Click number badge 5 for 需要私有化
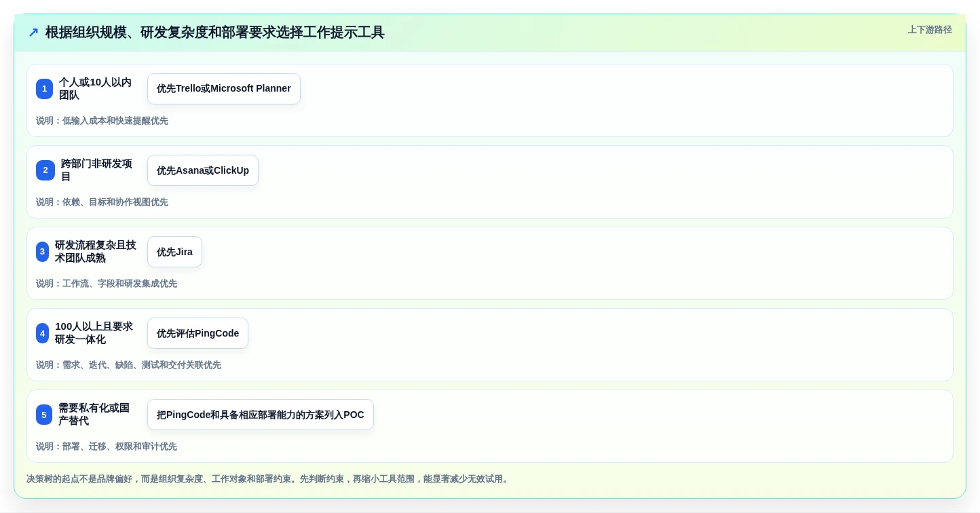The image size is (980, 513). tap(44, 415)
